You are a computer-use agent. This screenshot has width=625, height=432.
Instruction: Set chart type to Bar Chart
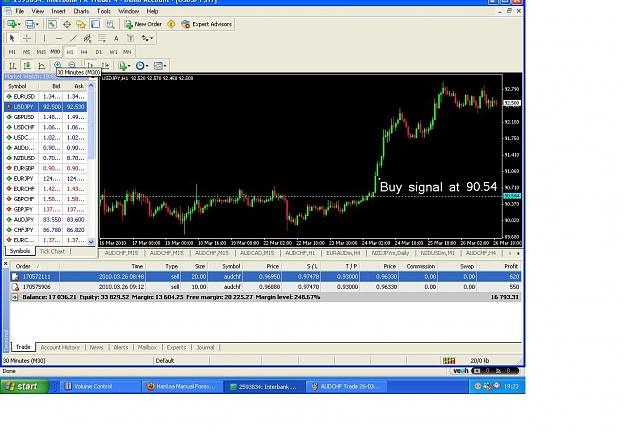coord(12,66)
